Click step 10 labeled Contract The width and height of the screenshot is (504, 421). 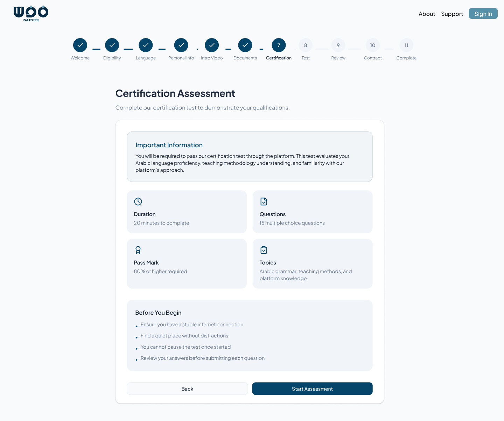[x=372, y=45]
